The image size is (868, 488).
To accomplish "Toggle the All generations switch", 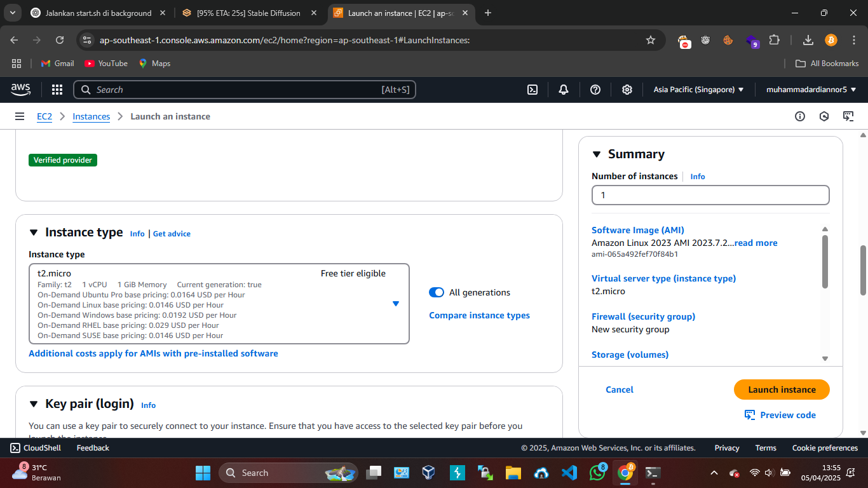I will coord(437,292).
